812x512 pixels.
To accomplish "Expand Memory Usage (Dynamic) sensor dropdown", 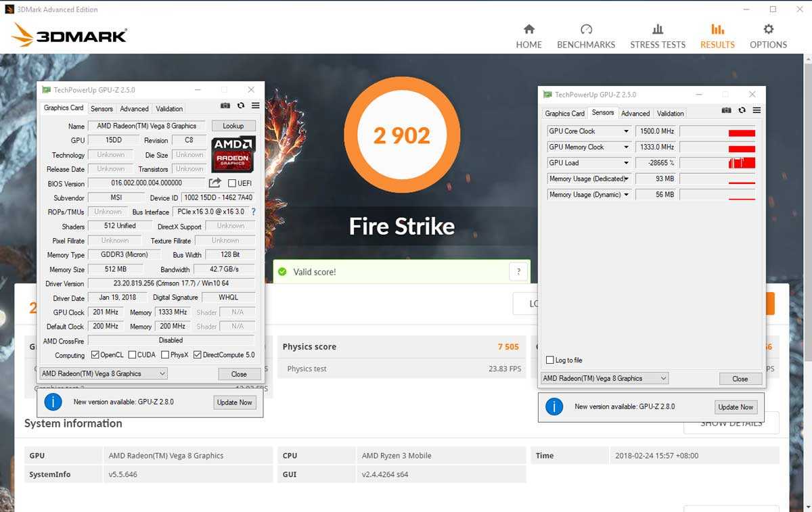I will [x=626, y=195].
